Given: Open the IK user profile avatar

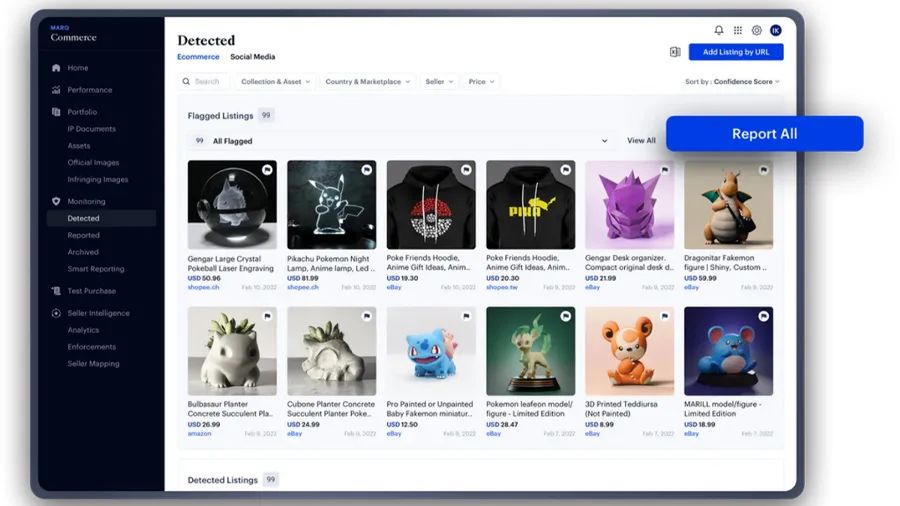Looking at the screenshot, I should tap(775, 30).
